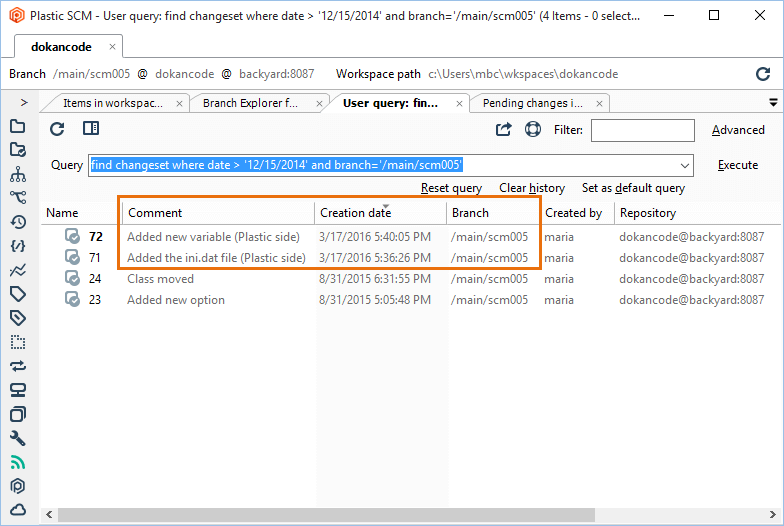Image resolution: width=784 pixels, height=526 pixels.
Task: Open help via lifebuoy icon
Action: coord(532,129)
